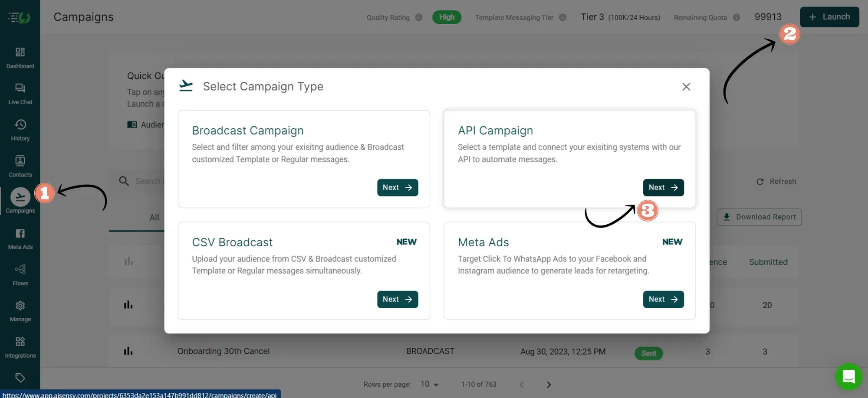Click Next under Broadcast Campaign

point(397,188)
